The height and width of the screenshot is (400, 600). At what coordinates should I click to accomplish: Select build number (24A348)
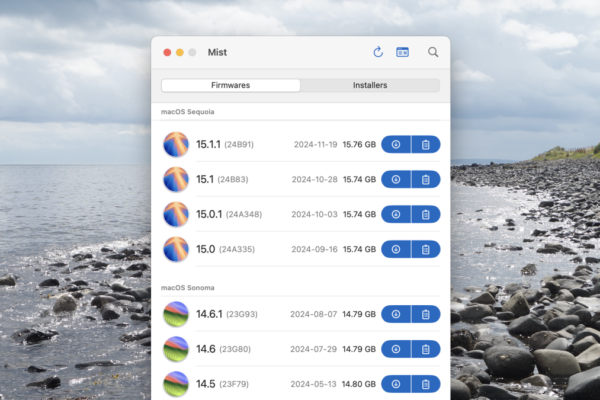pos(244,215)
